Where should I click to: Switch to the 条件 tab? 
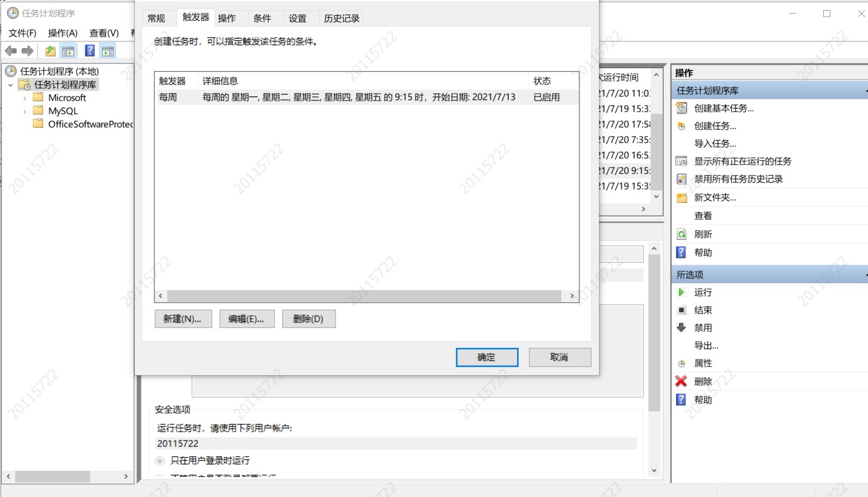(262, 18)
